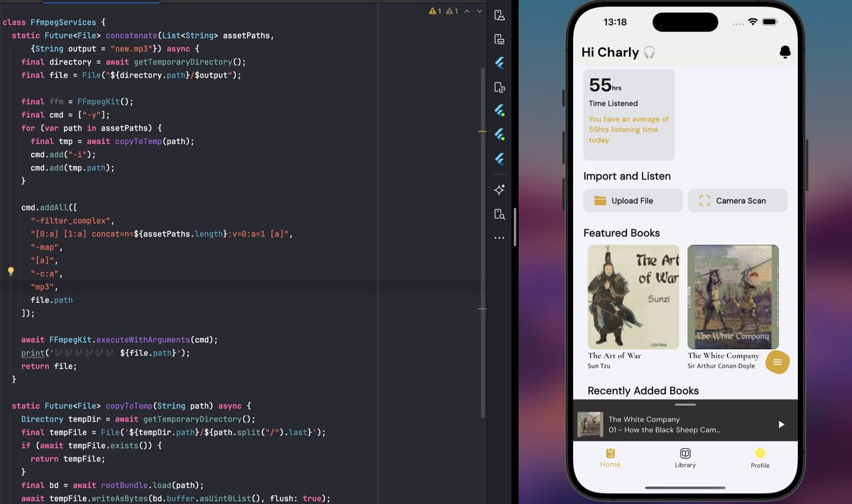852x504 pixels.
Task: Click the "final ffm = FFmpegKit();" line
Action: pyautogui.click(x=77, y=102)
